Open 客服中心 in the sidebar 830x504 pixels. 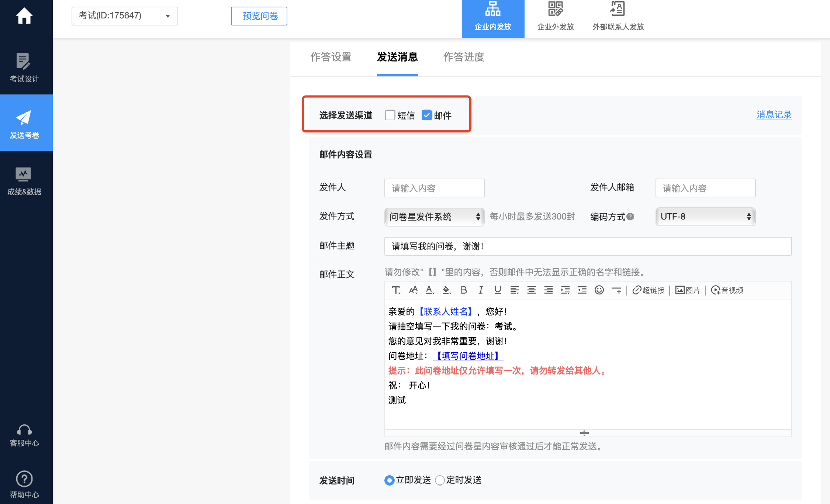coord(24,435)
